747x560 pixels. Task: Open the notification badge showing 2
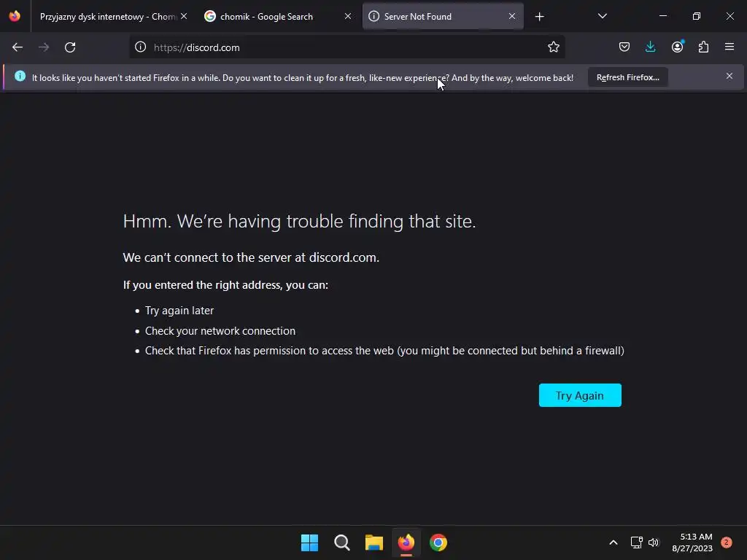point(727,542)
